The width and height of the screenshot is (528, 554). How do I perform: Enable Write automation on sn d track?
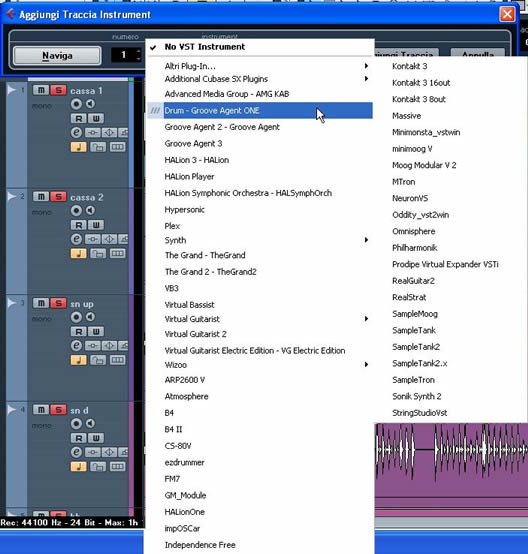pos(96,438)
